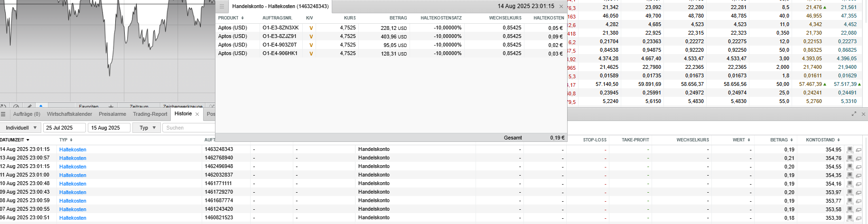Open popup-window icon for 11 Aug 23:01:00 row
The height and width of the screenshot is (224, 868).
coord(859,175)
